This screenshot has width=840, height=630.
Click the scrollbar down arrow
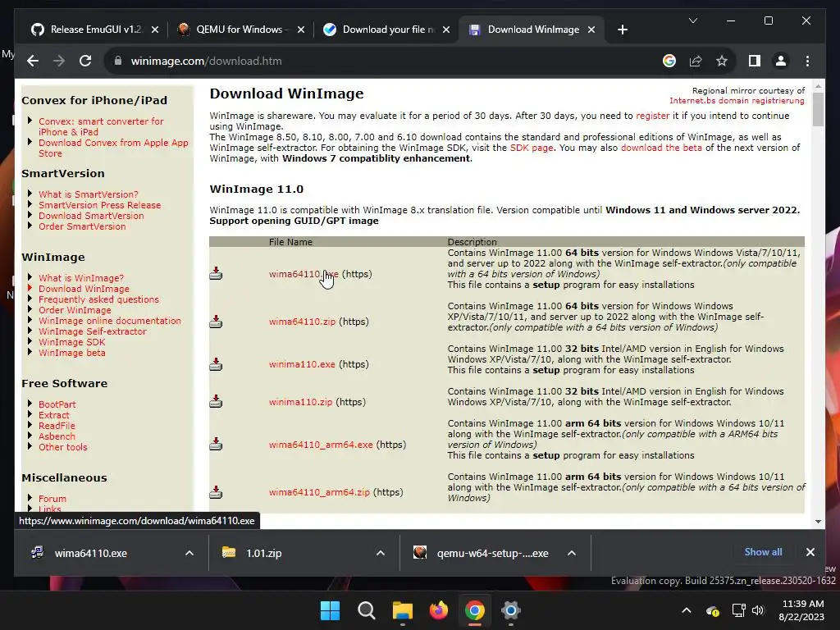pos(818,521)
